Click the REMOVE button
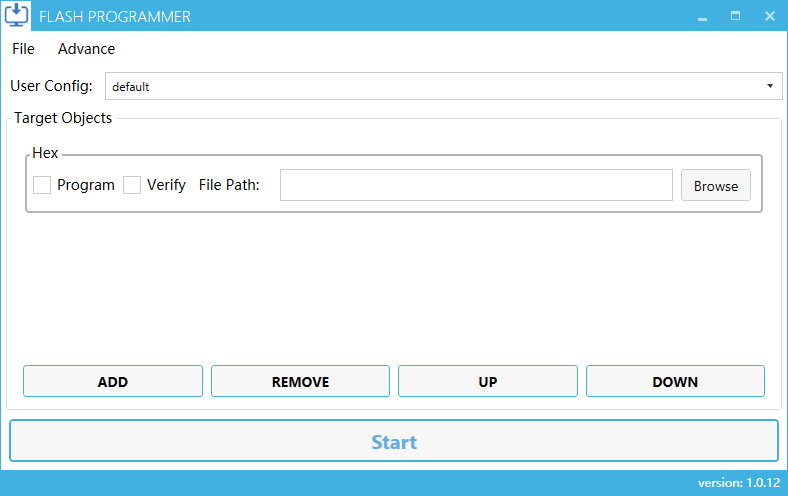This screenshot has width=788, height=496. tap(301, 381)
